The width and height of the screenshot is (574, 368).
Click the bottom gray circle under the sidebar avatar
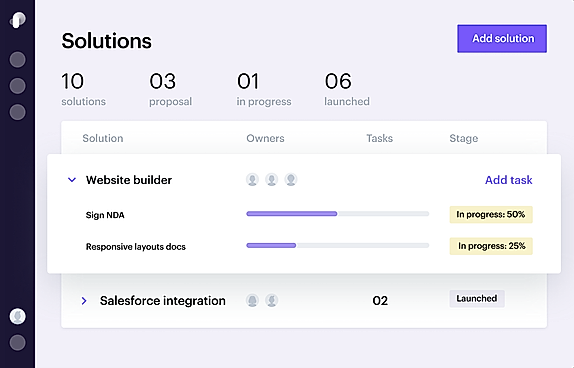tap(17, 343)
